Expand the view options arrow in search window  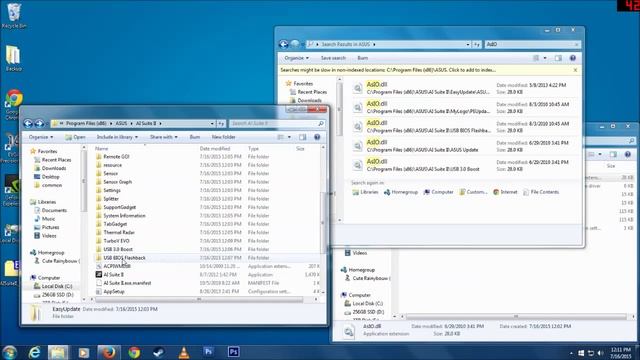click(545, 58)
